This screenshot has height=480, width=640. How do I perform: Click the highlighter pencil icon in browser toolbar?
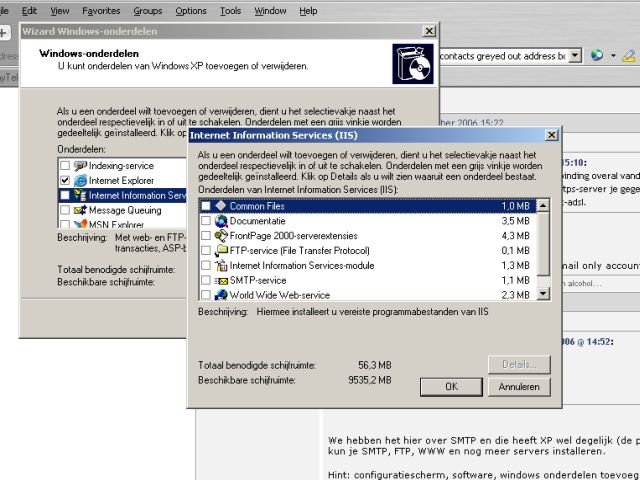click(629, 56)
